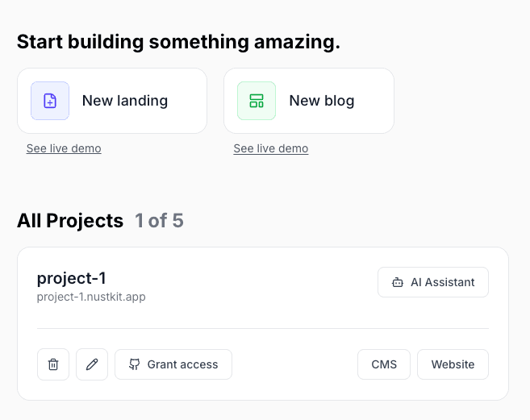The image size is (530, 420).
Task: Open live demo link under New blog
Action: (x=271, y=148)
